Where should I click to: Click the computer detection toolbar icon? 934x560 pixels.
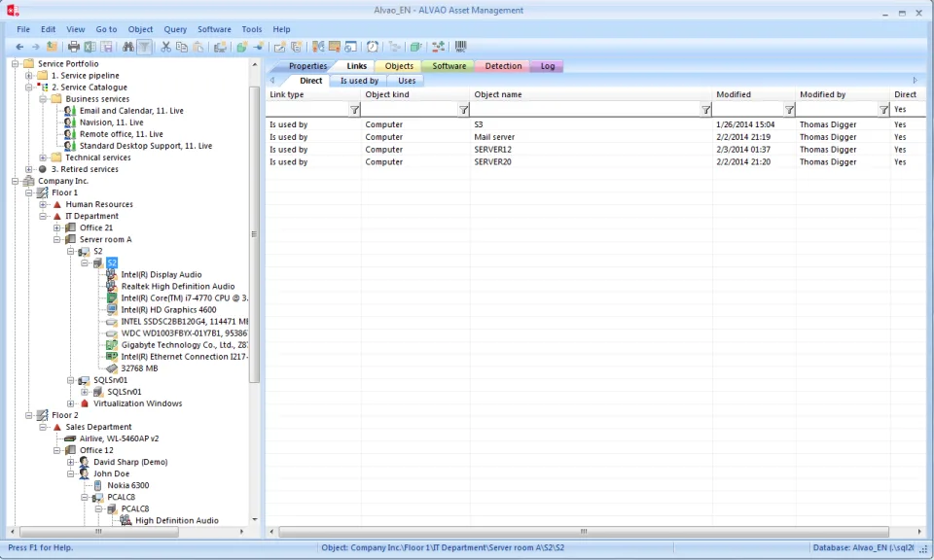coord(220,47)
